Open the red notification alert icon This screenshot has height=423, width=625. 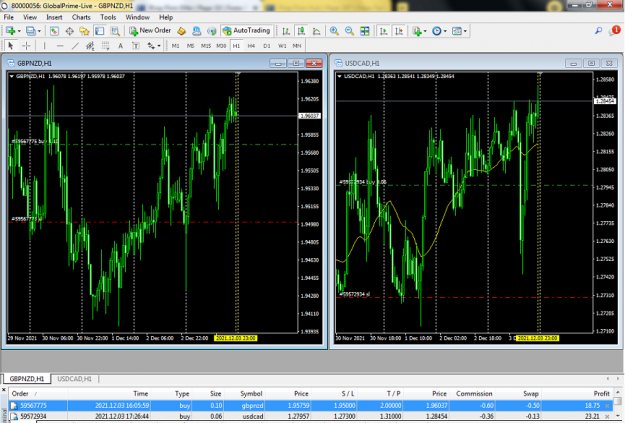pyautogui.click(x=615, y=30)
